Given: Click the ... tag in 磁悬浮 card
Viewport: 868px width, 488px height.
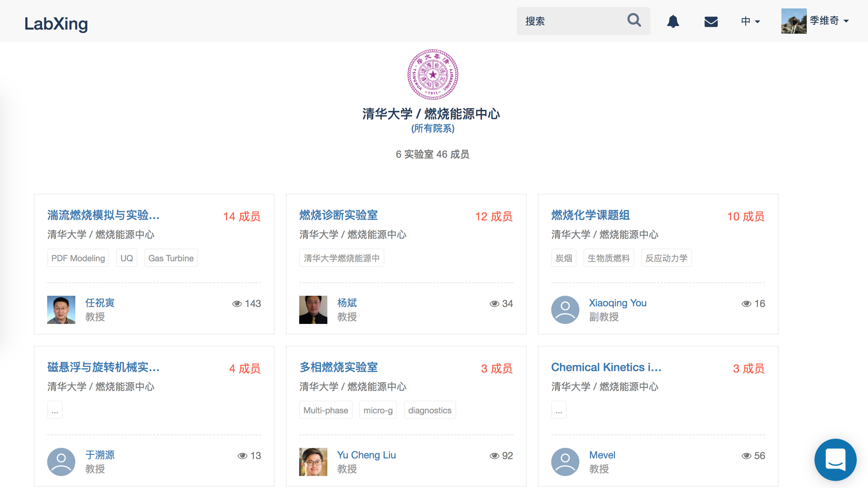Looking at the screenshot, I should 55,410.
